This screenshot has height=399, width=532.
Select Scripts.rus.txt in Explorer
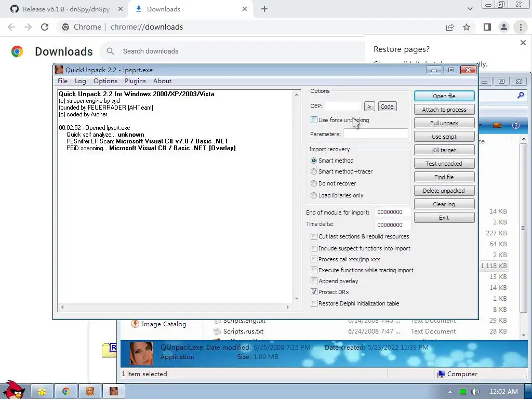coord(243,331)
